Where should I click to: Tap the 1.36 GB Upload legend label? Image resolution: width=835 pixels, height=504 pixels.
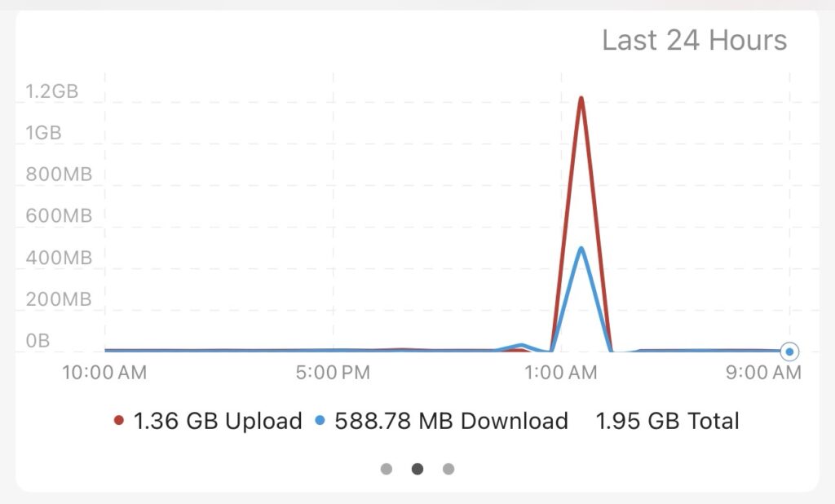click(218, 421)
